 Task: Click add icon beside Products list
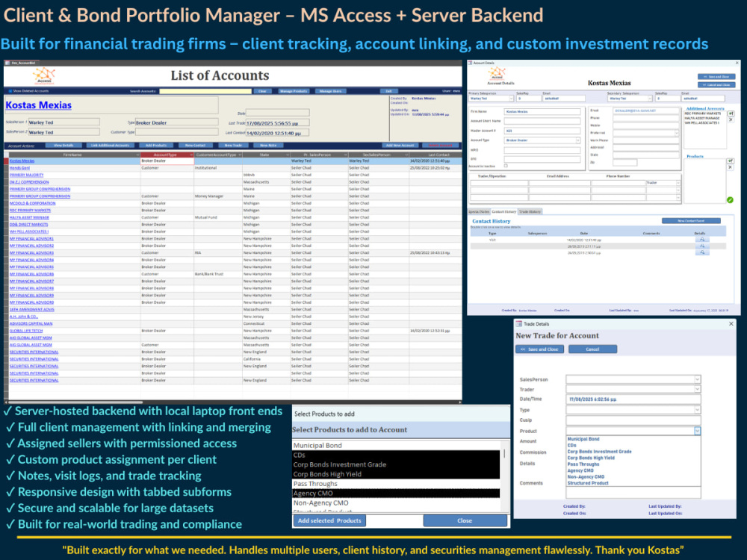[731, 161]
